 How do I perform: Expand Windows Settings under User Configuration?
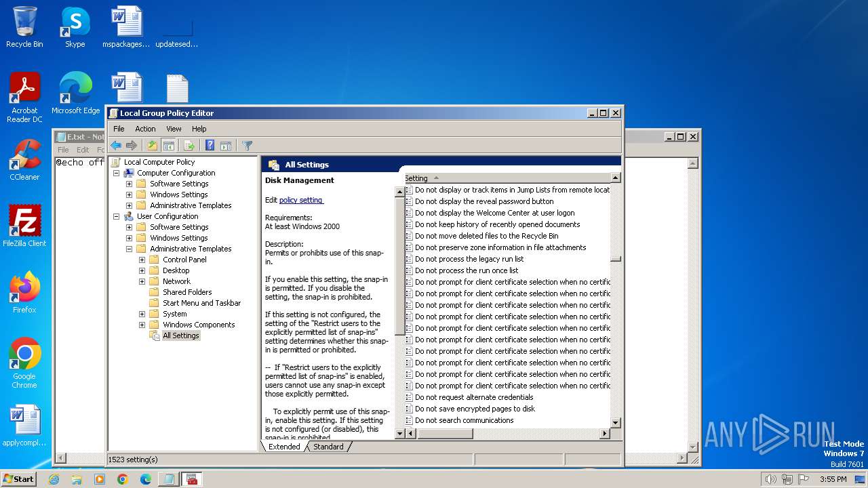tap(130, 238)
